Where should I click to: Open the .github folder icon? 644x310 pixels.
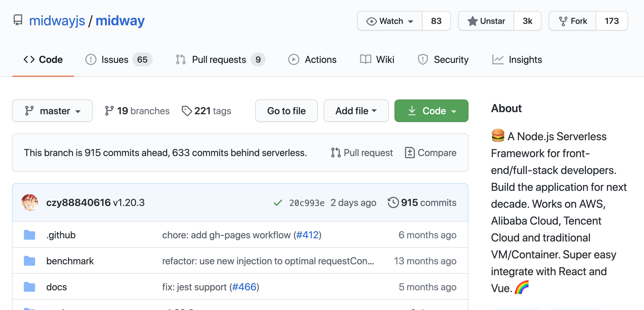(29, 235)
